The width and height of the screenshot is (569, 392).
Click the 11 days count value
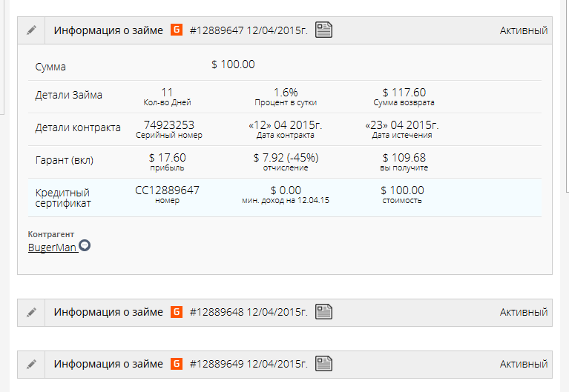(x=167, y=93)
